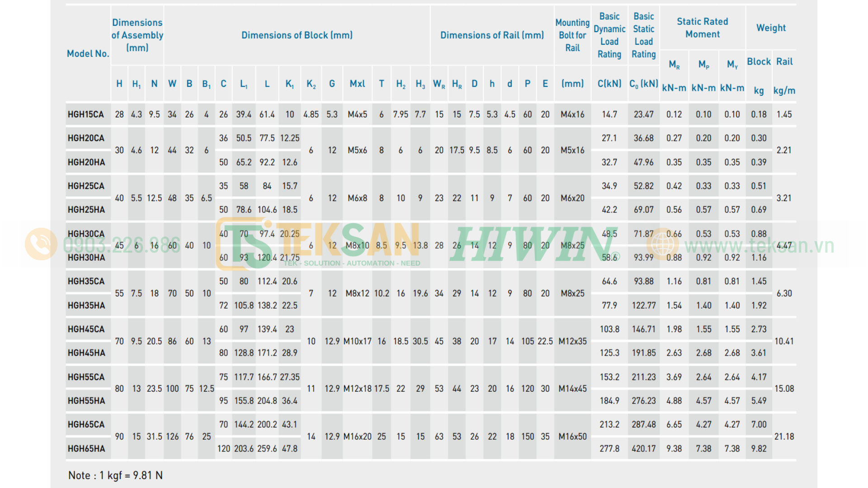Viewport: 868px width, 488px height.
Task: Click the www.teksan.vn website link
Action: [x=759, y=246]
